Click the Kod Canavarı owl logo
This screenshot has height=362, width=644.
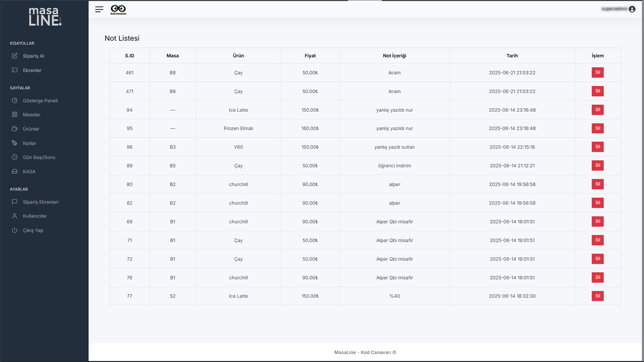(118, 9)
